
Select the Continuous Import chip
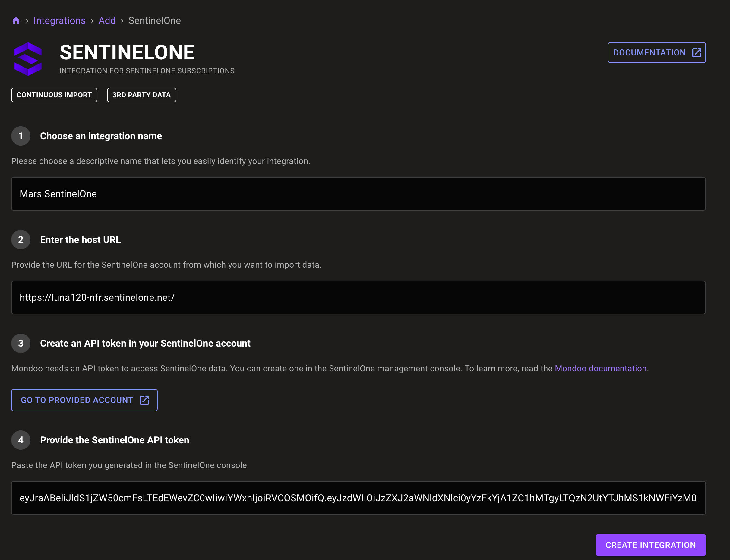click(54, 95)
